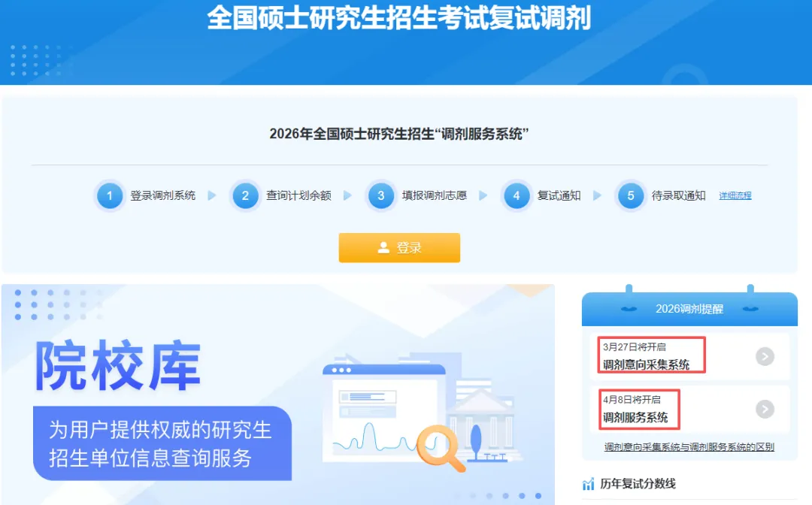The image size is (812, 505).
Task: Open the 详细流程 link
Action: 735,195
